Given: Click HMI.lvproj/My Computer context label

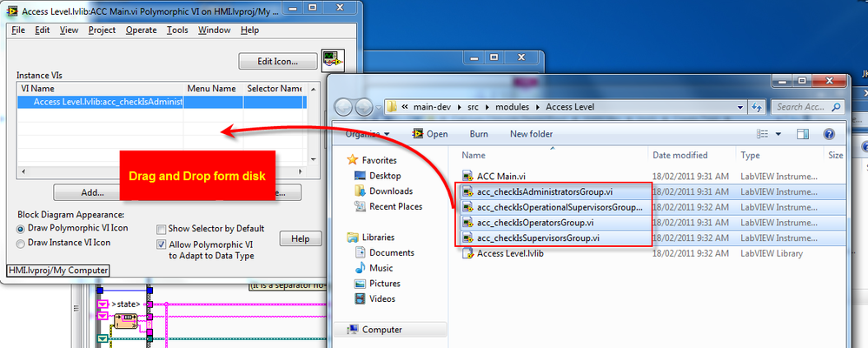Looking at the screenshot, I should pyautogui.click(x=59, y=271).
